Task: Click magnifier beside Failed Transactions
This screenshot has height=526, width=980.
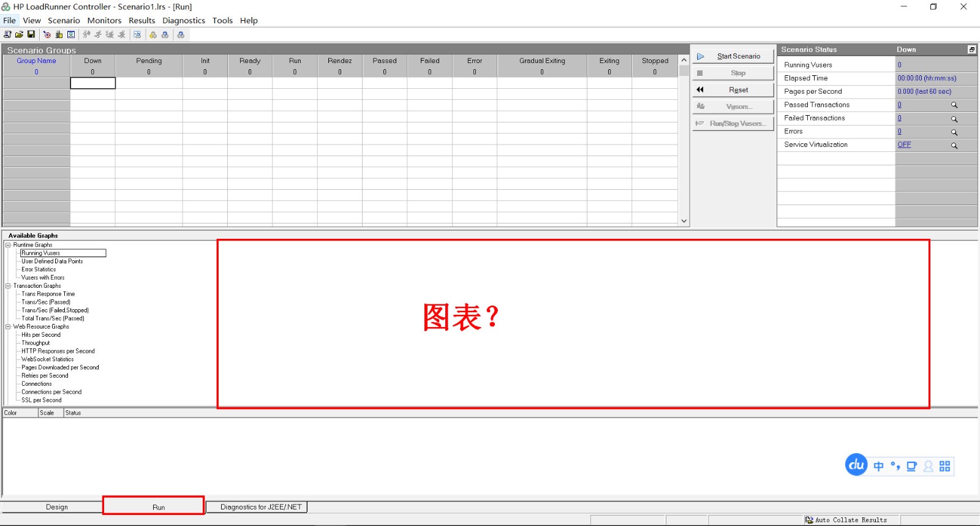Action: 954,119
